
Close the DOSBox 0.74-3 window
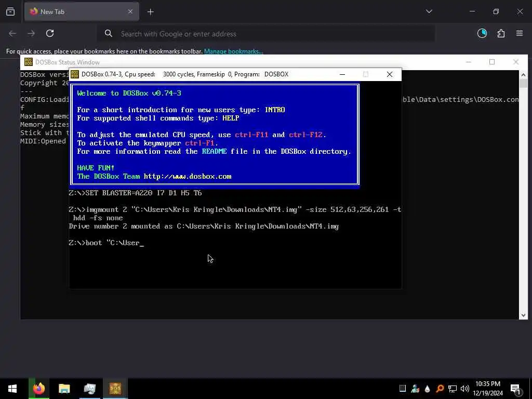click(x=390, y=74)
